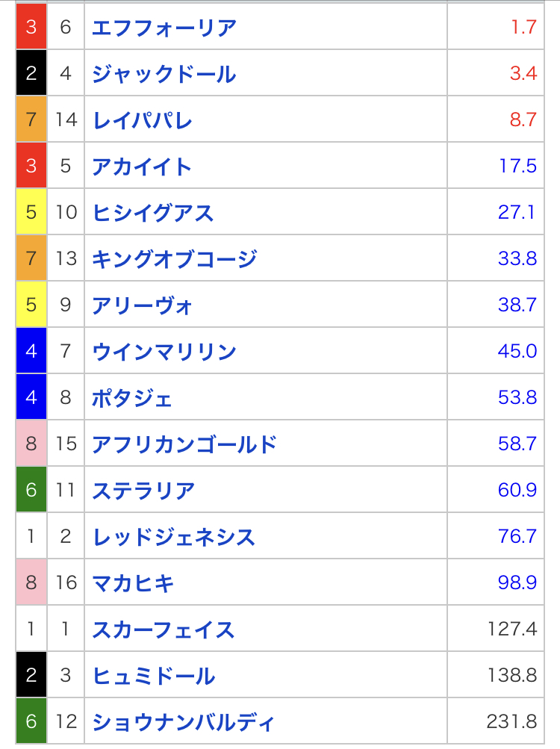560x749 pixels.
Task: Click the ジャックドール horse name
Action: [164, 74]
